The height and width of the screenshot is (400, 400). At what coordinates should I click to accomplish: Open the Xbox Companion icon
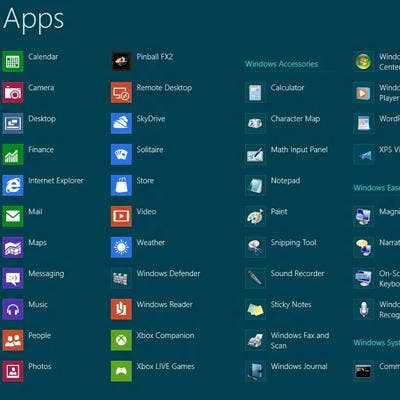[121, 340]
